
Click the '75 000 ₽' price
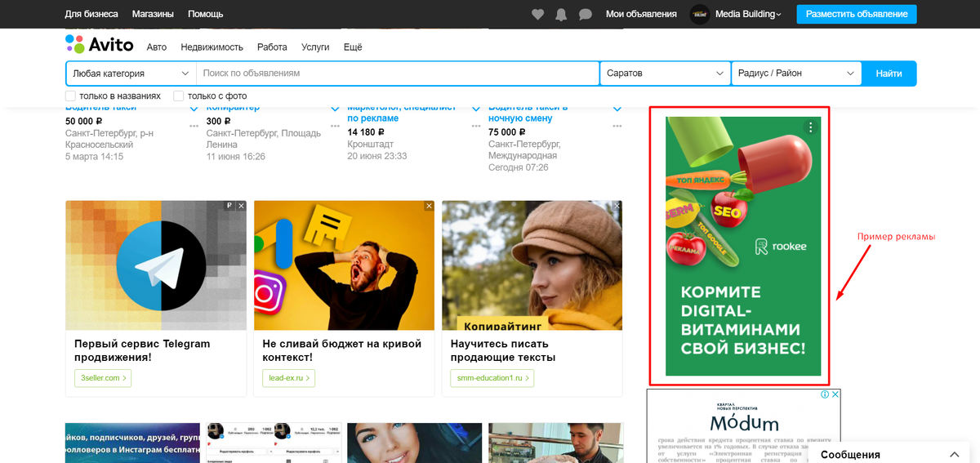(x=506, y=132)
